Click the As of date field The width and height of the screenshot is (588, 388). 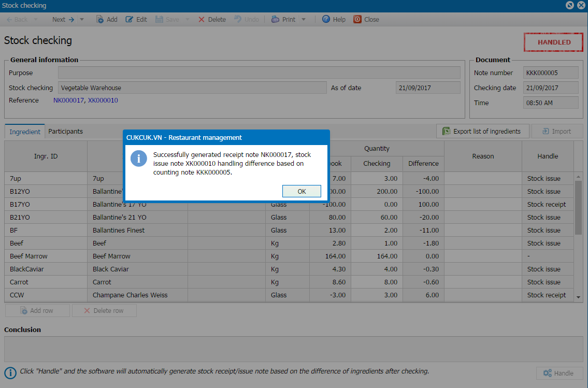click(x=428, y=88)
